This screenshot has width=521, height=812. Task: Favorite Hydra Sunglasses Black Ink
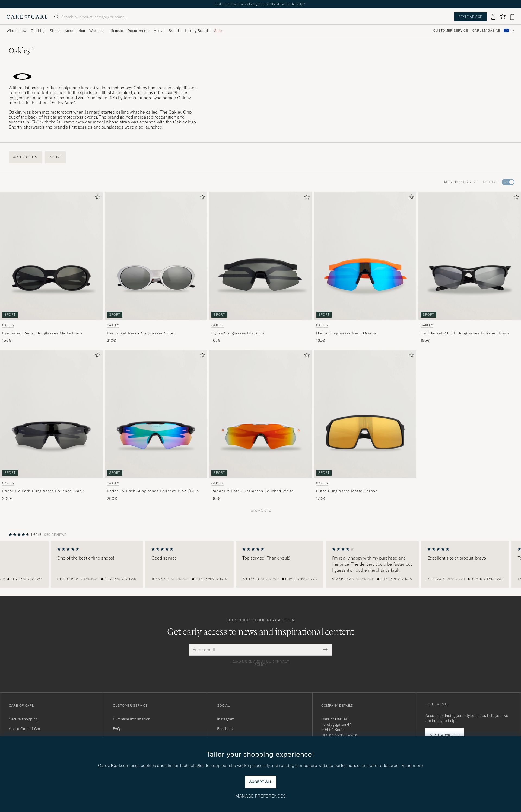tap(307, 197)
